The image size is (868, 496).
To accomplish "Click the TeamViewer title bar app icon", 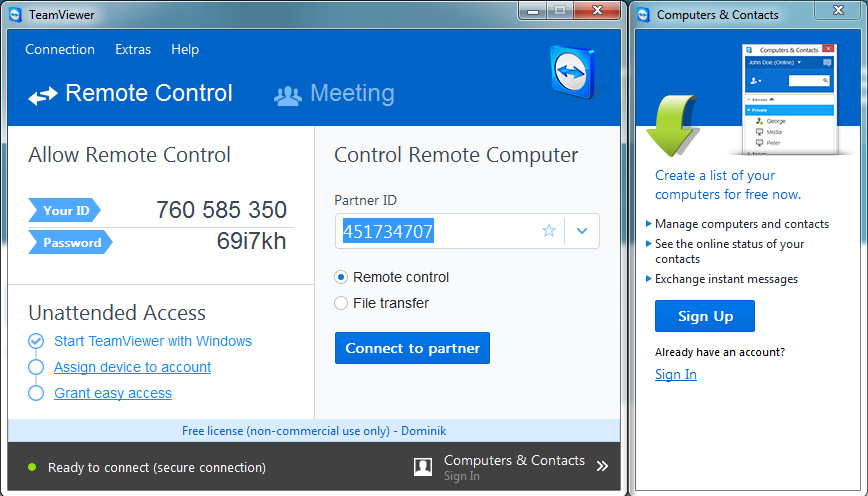I will coord(16,14).
